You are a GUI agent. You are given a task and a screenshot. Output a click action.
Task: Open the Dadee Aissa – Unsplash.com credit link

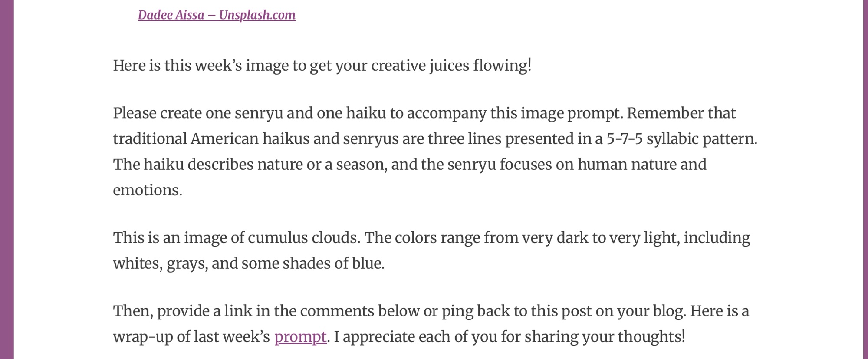tap(217, 15)
